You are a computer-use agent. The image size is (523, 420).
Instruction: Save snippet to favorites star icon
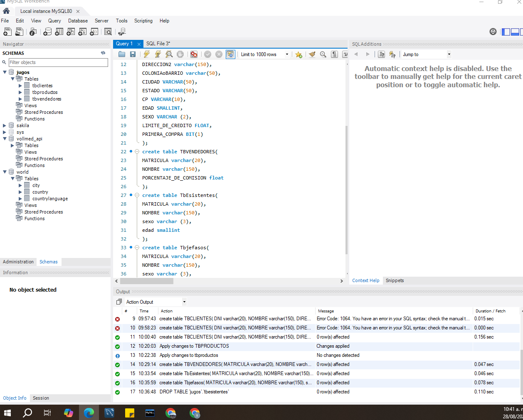299,54
